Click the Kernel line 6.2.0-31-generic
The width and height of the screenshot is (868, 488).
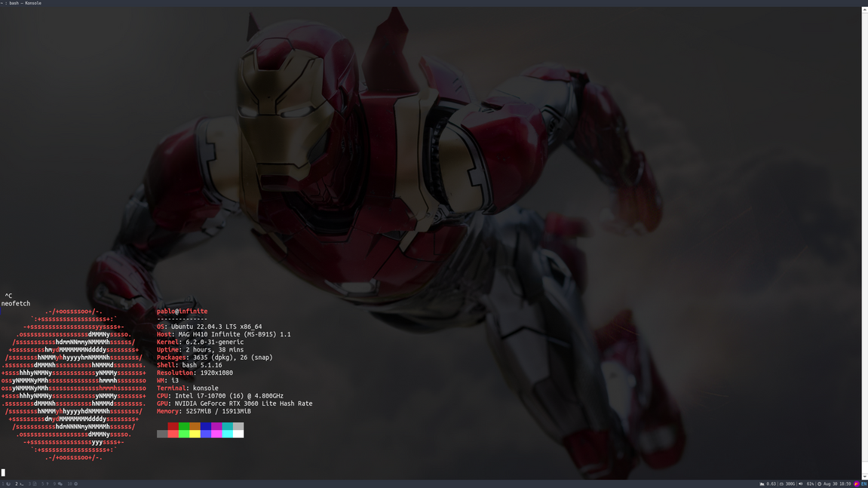point(200,342)
